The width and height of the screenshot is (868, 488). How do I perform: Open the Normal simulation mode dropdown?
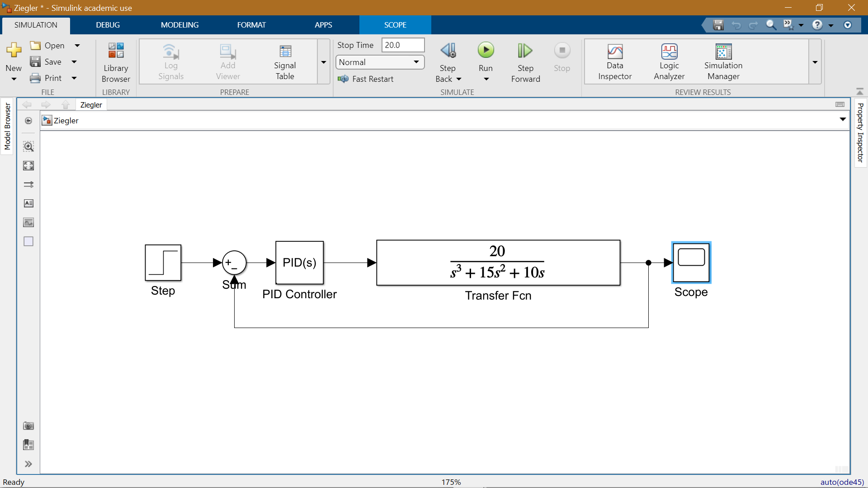tap(380, 62)
